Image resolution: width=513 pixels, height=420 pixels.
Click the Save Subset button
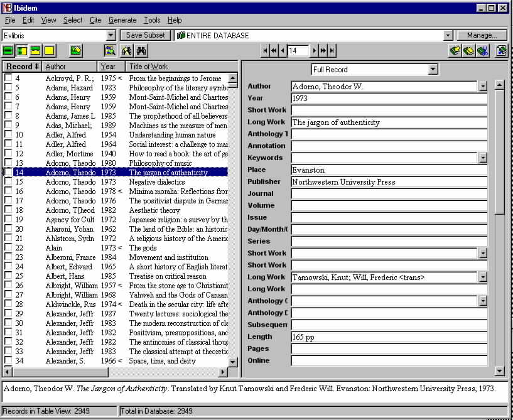[145, 35]
